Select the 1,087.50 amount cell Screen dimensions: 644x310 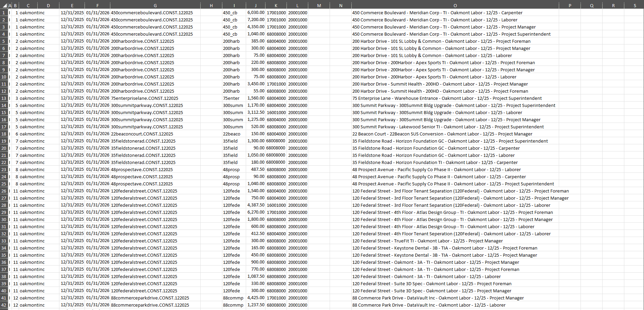(256, 276)
